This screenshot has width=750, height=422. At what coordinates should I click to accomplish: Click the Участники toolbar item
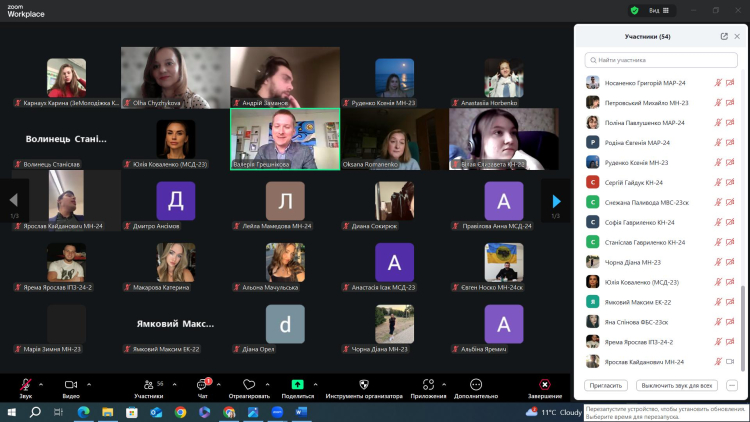[148, 385]
